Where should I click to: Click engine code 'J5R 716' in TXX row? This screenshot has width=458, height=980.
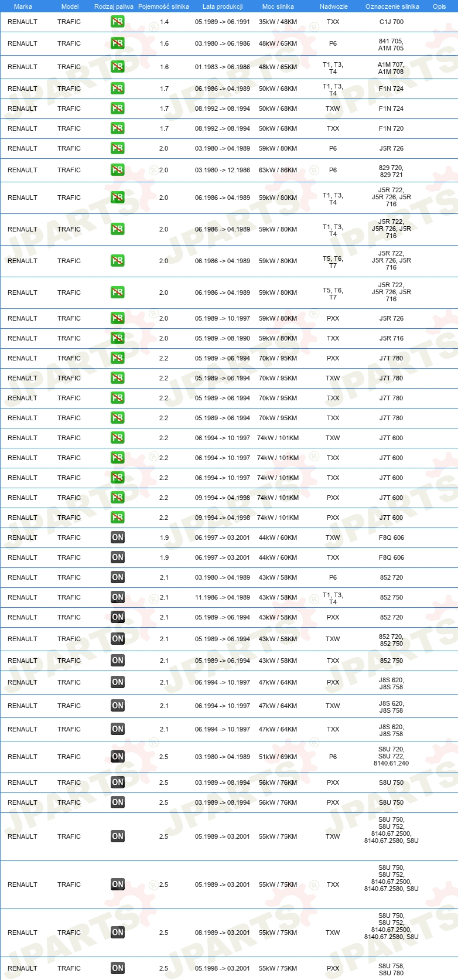pos(391,338)
